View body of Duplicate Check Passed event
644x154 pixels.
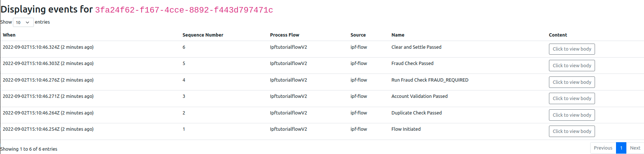coord(571,115)
